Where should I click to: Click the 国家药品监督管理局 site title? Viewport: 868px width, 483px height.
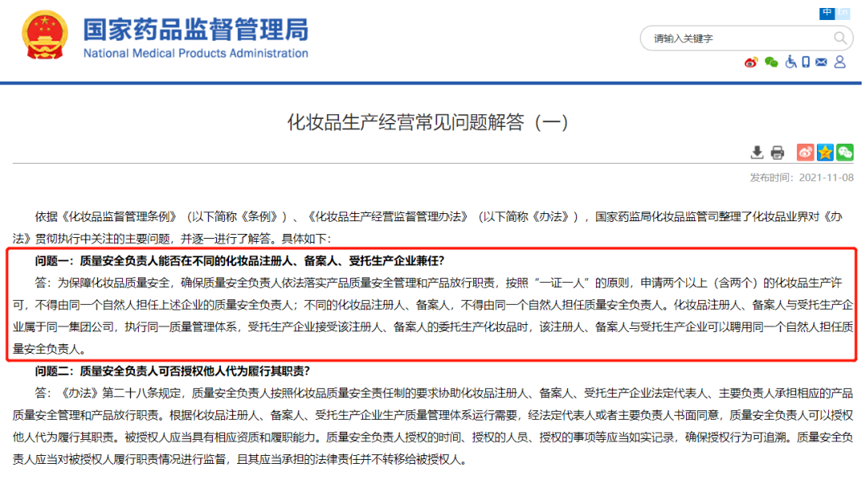coord(195,31)
